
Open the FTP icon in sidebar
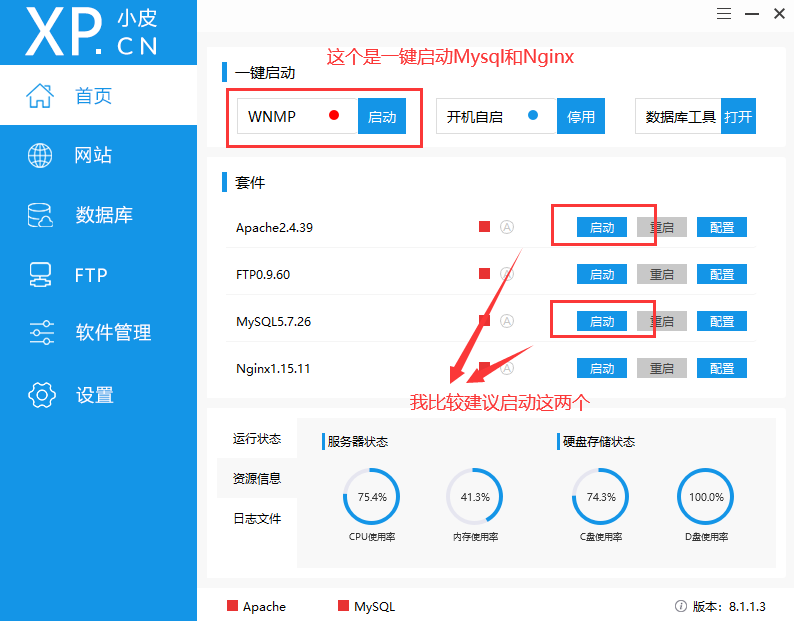(40, 275)
